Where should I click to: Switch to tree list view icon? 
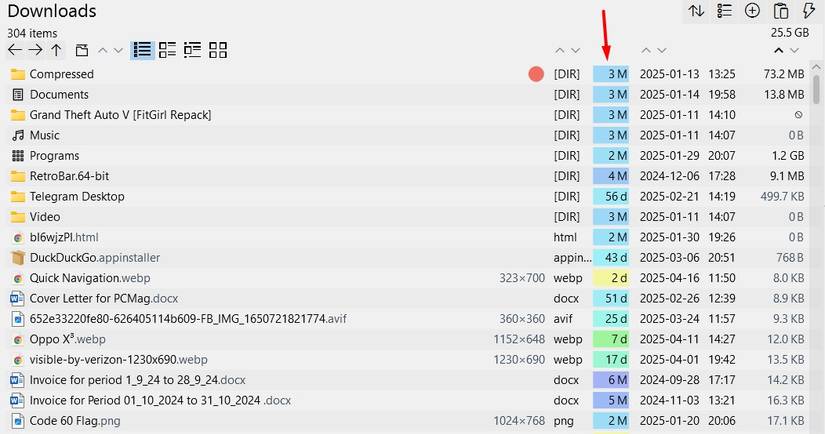click(x=193, y=51)
